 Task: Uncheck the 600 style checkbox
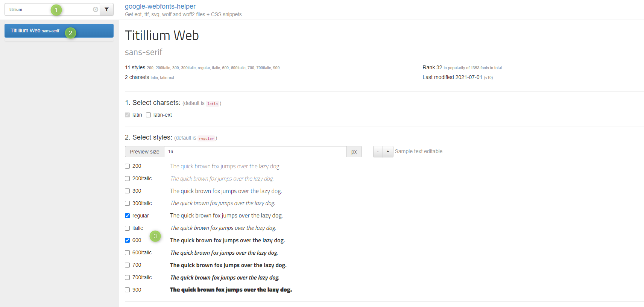point(128,240)
